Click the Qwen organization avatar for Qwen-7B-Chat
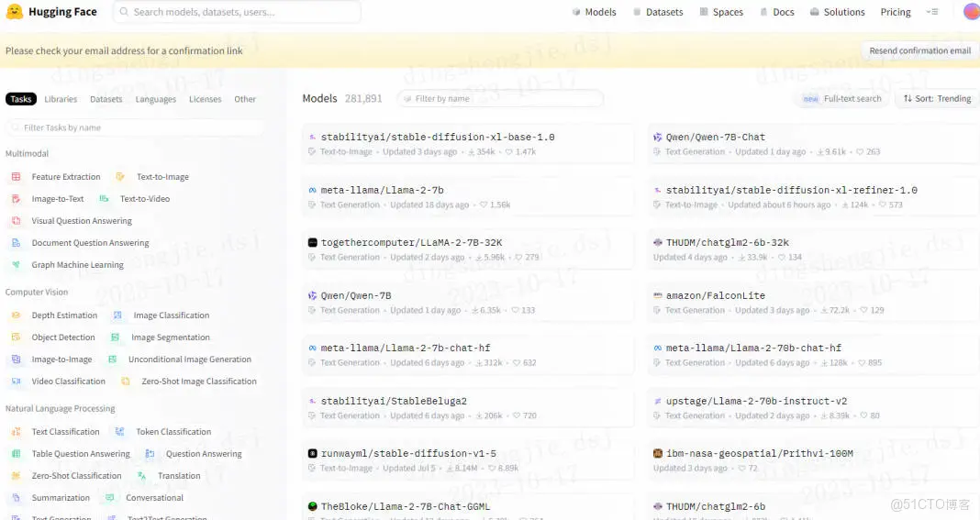This screenshot has height=520, width=980. (x=658, y=137)
